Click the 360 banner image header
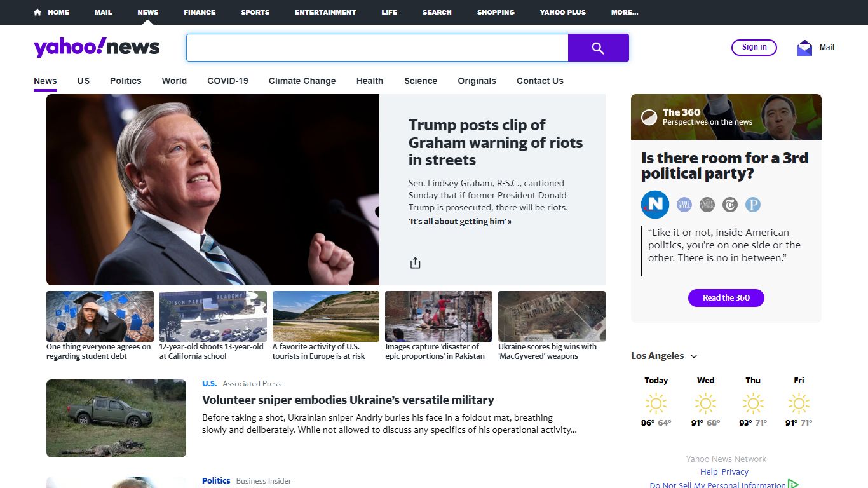Screen dimensions: 868x488 tap(726, 117)
